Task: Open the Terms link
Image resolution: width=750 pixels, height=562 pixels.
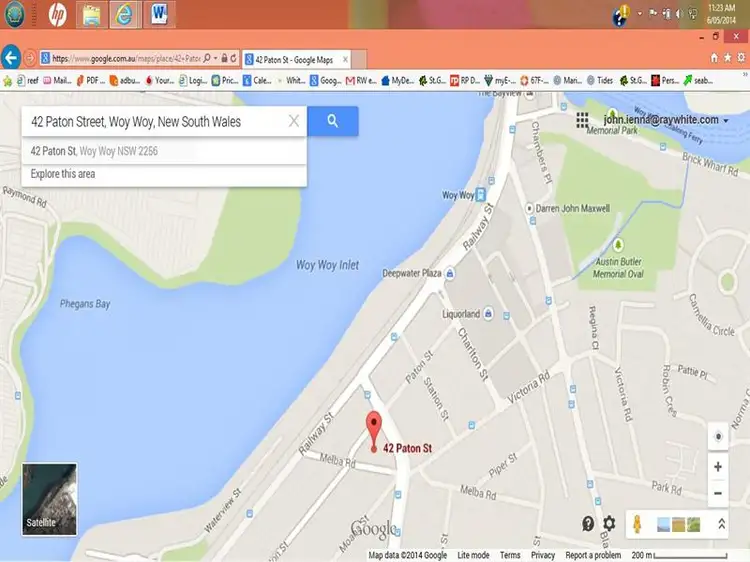Action: (510, 555)
